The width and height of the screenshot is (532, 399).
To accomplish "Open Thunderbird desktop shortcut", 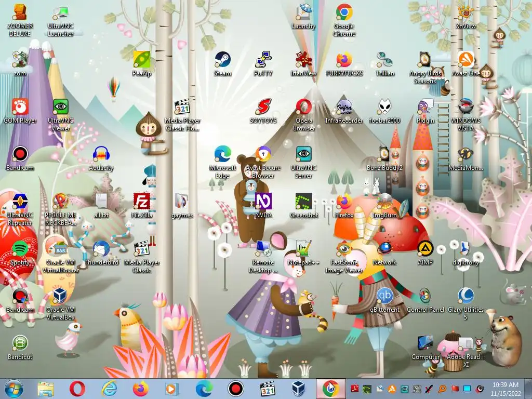I will pyautogui.click(x=101, y=253).
